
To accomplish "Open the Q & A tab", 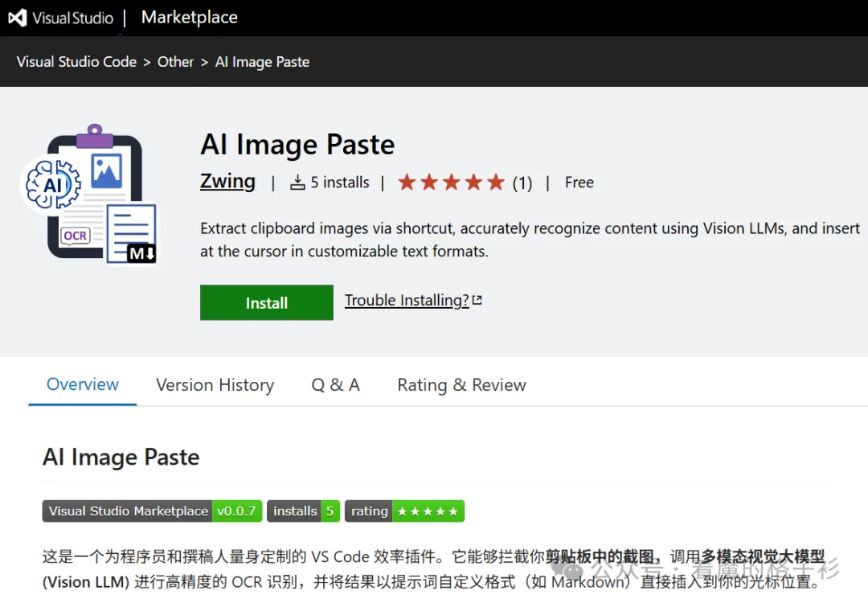I will 335,385.
